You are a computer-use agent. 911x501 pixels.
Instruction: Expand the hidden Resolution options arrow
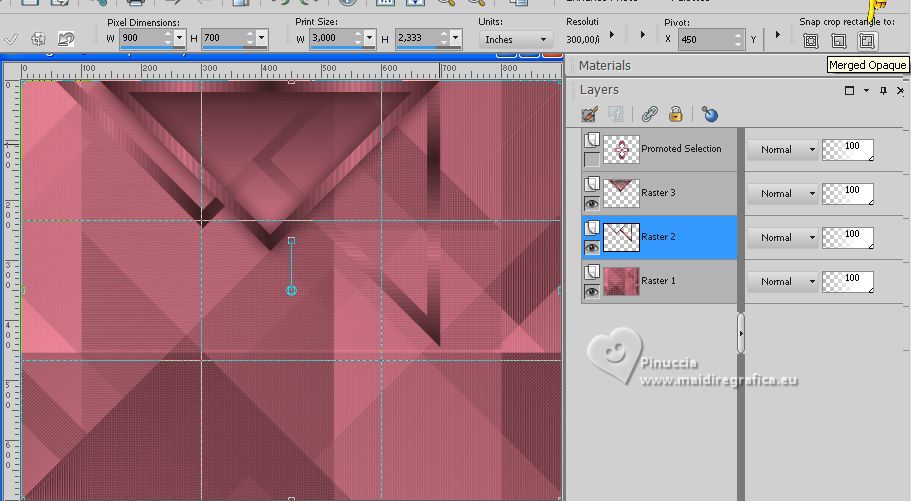click(612, 35)
